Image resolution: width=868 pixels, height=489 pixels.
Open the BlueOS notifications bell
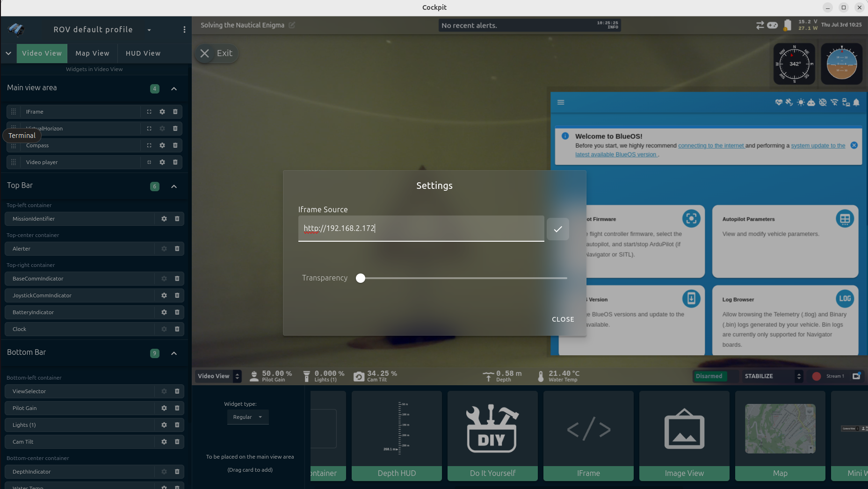click(856, 102)
